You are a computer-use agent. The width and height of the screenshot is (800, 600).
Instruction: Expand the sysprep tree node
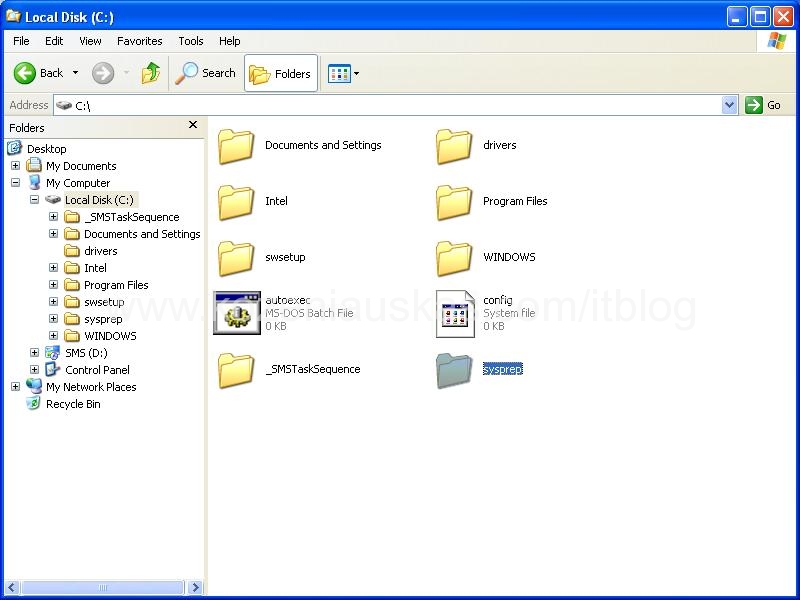(53, 319)
